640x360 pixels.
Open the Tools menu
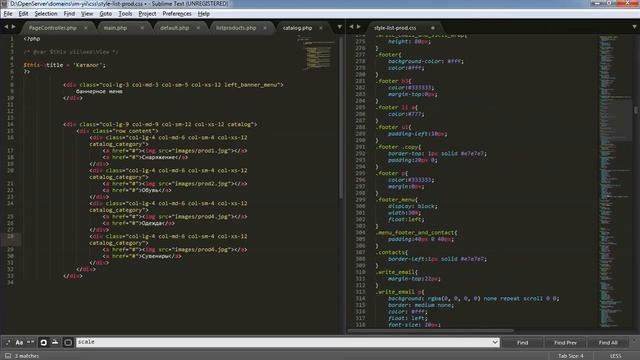click(125, 13)
